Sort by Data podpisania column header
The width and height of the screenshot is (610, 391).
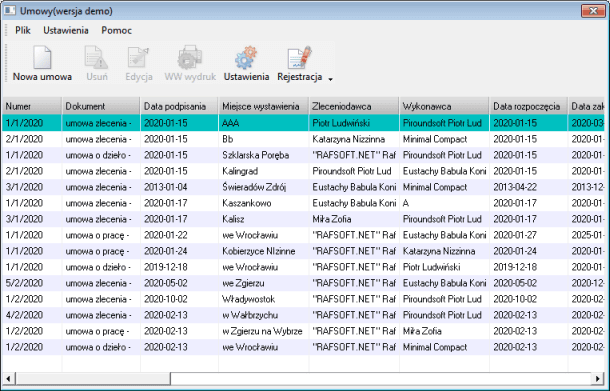[179, 106]
